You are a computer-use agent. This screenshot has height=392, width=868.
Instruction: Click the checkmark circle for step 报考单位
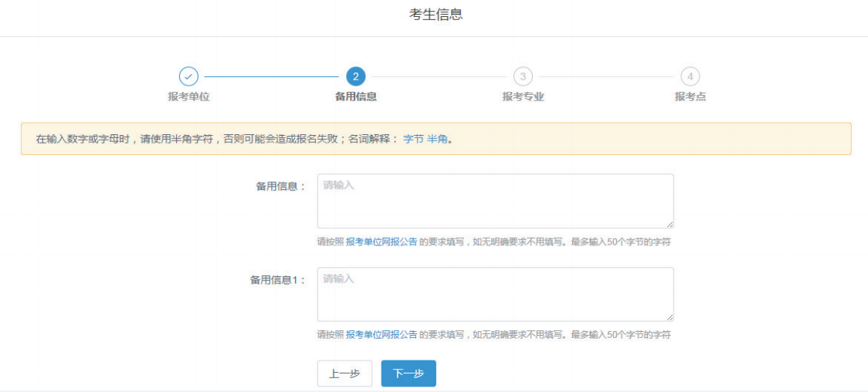[x=188, y=76]
